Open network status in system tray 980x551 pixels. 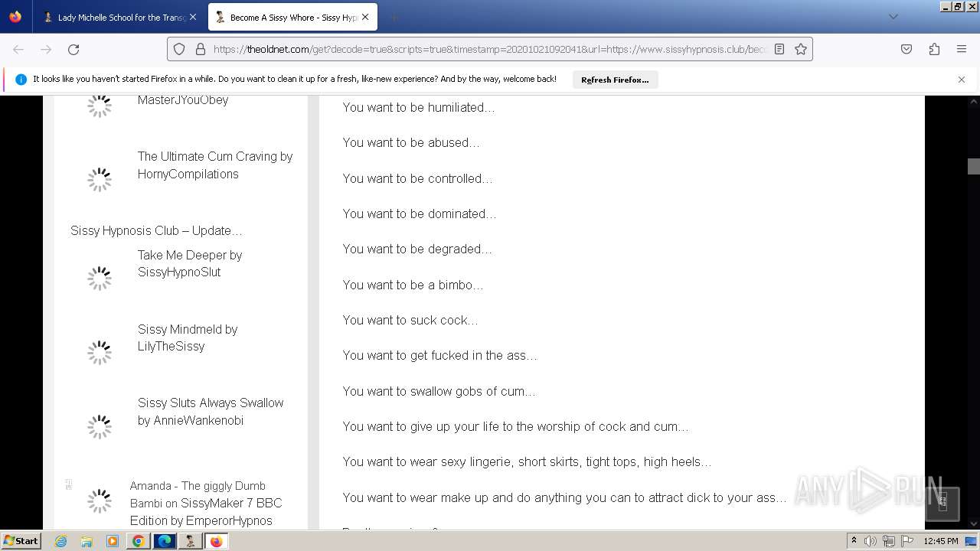tap(889, 541)
